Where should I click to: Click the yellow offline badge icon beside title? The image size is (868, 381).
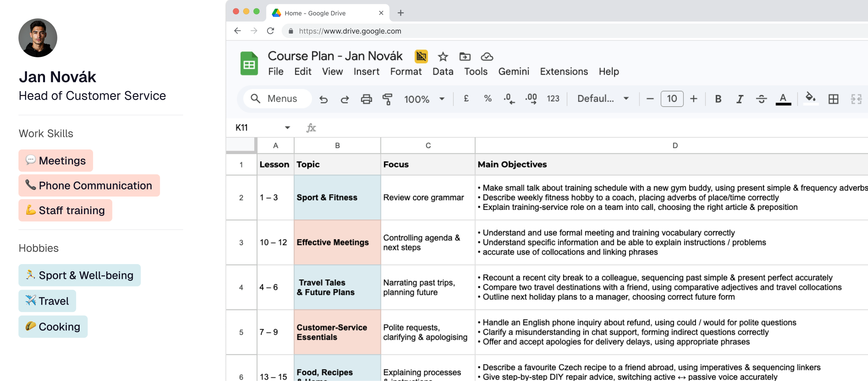click(x=421, y=57)
